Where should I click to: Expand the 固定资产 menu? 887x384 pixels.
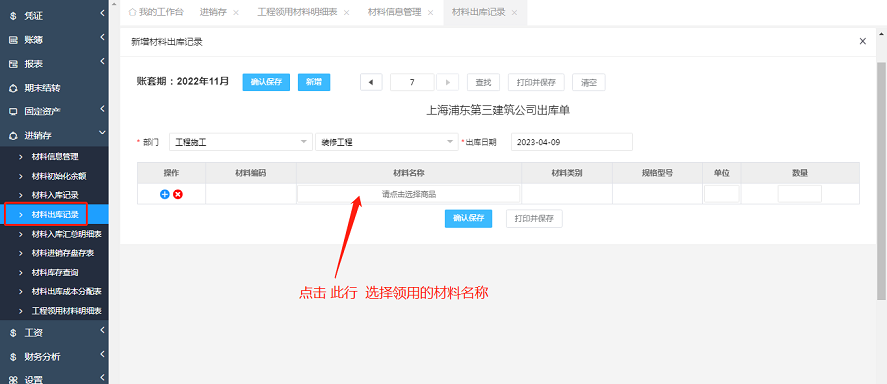[x=102, y=109]
